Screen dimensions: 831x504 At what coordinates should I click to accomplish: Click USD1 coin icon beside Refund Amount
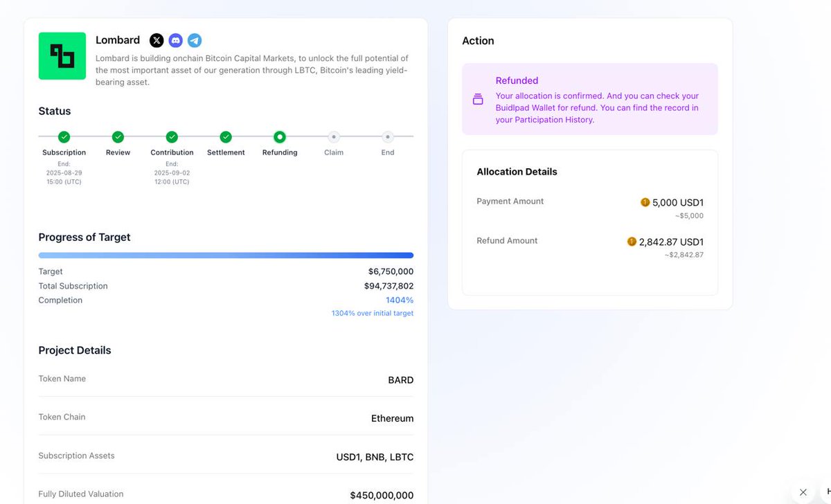coord(632,242)
